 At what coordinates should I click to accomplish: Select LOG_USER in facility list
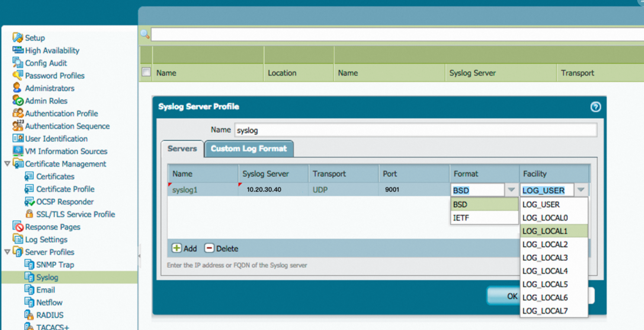(554, 204)
